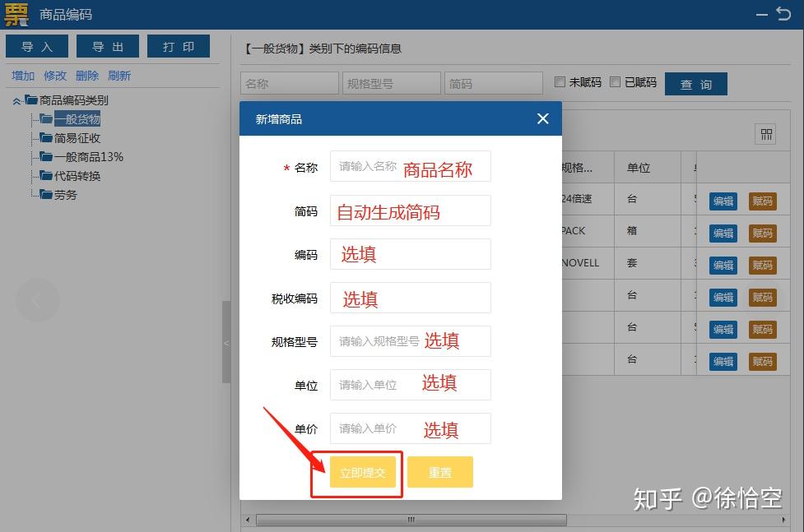Click the 票 app logo icon
This screenshot has height=532, width=804.
click(15, 14)
